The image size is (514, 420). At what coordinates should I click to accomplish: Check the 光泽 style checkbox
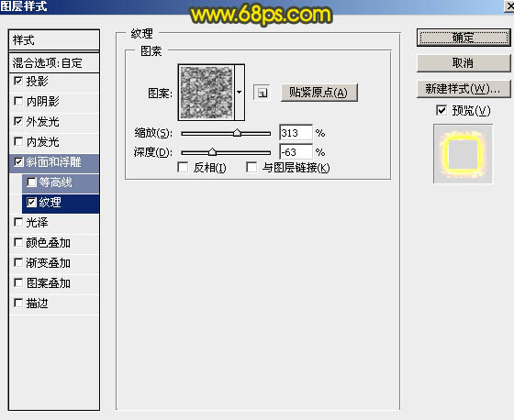click(18, 223)
